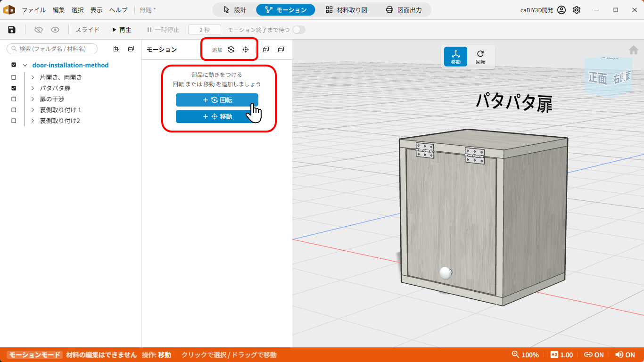
Task: Add rotation via the header rotate icon
Action: coord(231,49)
